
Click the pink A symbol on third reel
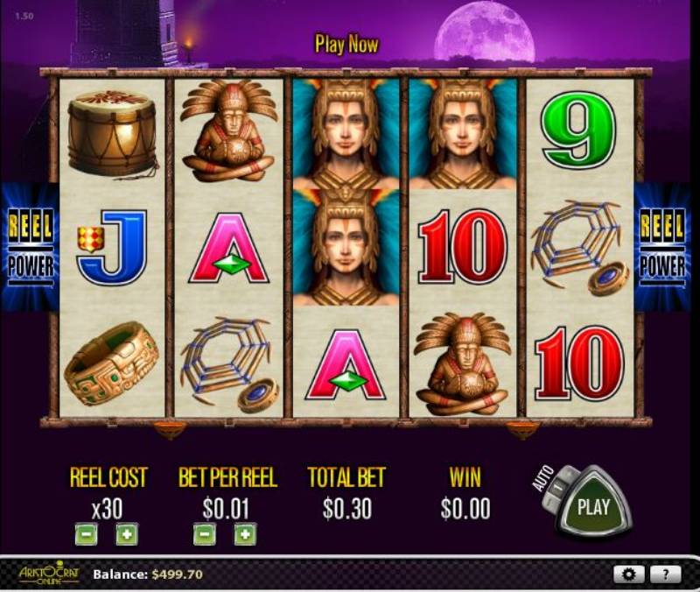[x=346, y=365]
